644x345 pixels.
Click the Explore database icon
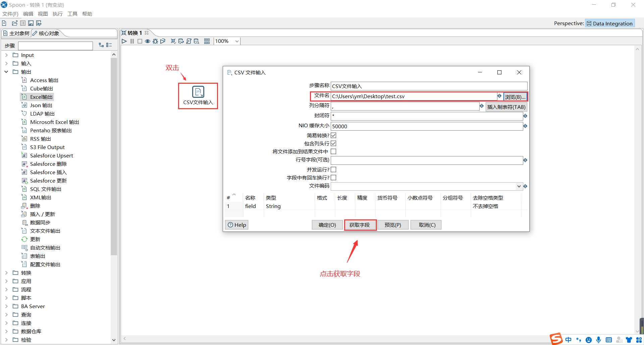pos(197,41)
